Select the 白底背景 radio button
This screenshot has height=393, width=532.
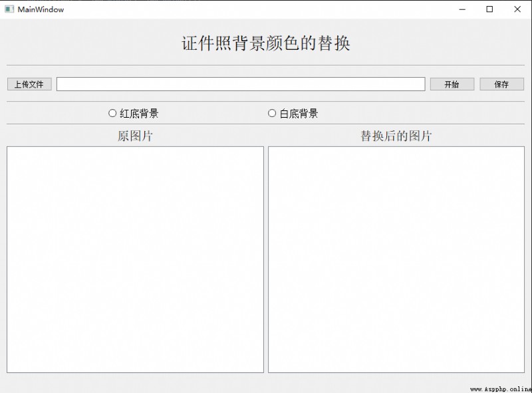[x=293, y=113]
